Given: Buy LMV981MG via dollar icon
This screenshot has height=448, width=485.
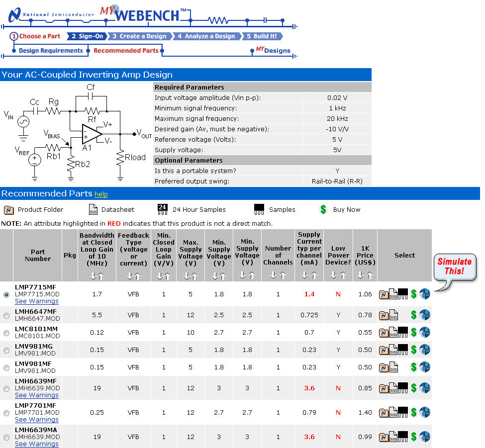Looking at the screenshot, I should tap(414, 350).
